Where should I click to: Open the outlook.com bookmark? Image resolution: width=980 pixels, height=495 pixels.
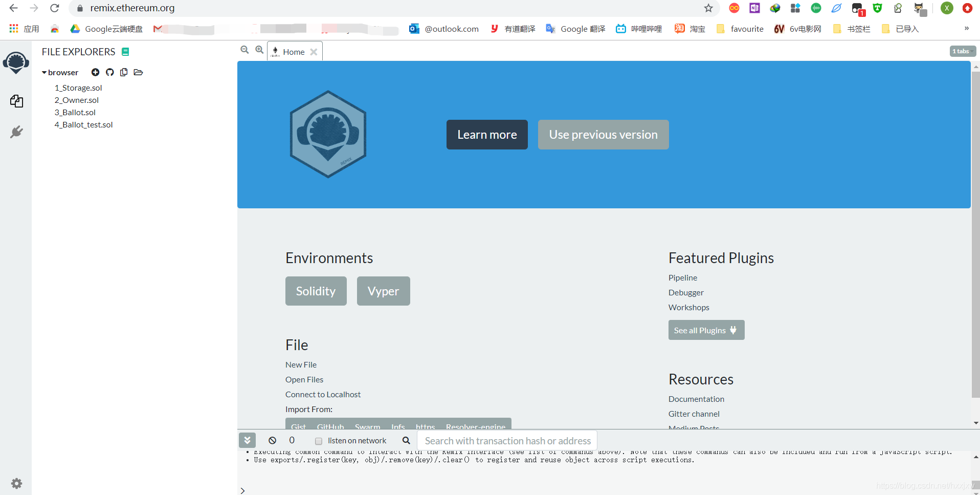pos(444,29)
